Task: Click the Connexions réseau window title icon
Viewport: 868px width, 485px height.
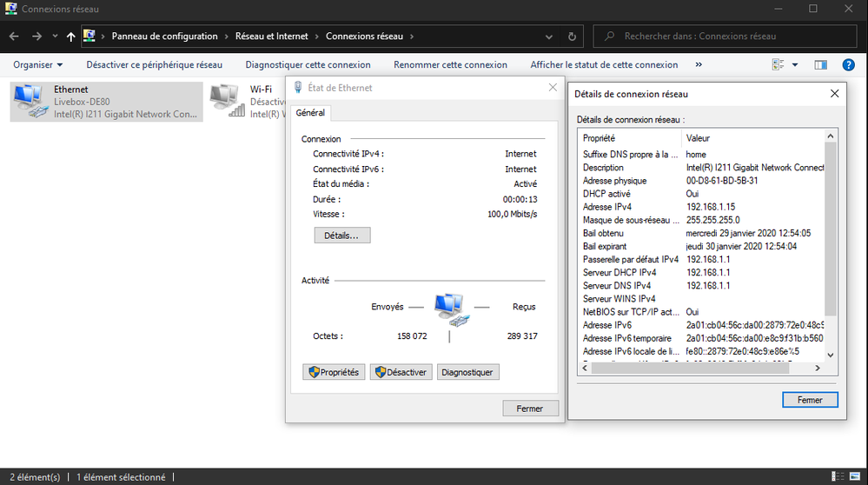Action: click(10, 9)
